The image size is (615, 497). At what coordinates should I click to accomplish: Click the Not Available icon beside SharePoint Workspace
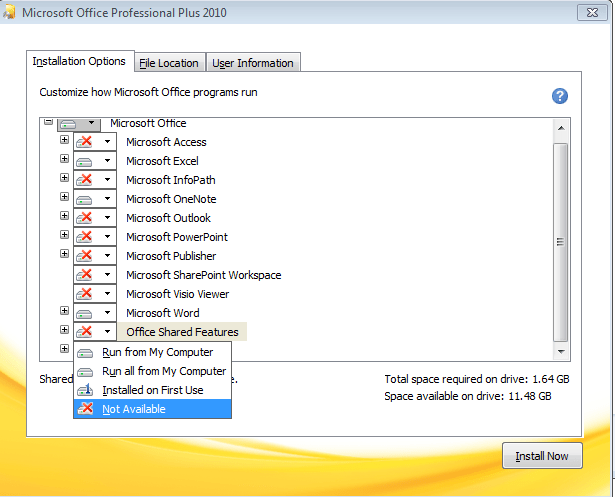[84, 275]
